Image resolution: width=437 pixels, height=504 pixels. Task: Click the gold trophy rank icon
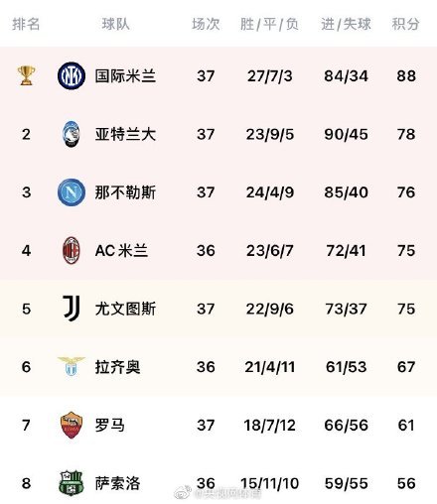tap(26, 75)
